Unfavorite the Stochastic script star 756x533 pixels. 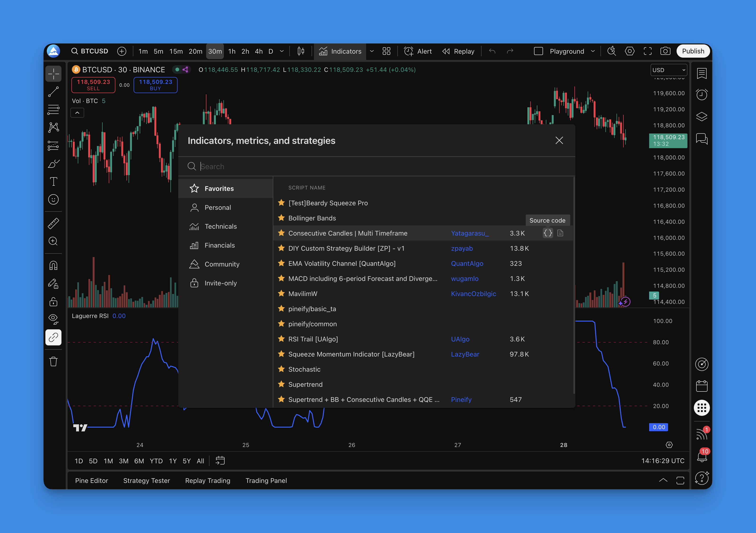pos(281,369)
